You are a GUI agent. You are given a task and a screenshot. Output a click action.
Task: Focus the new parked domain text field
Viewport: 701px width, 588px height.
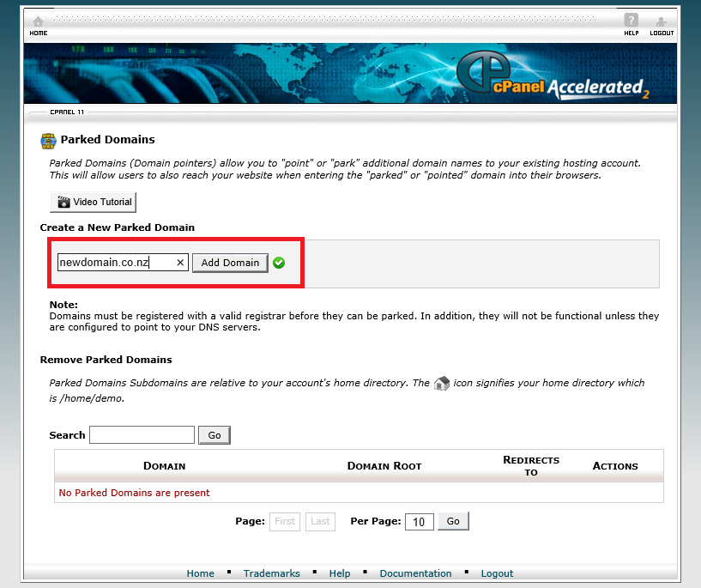point(116,263)
